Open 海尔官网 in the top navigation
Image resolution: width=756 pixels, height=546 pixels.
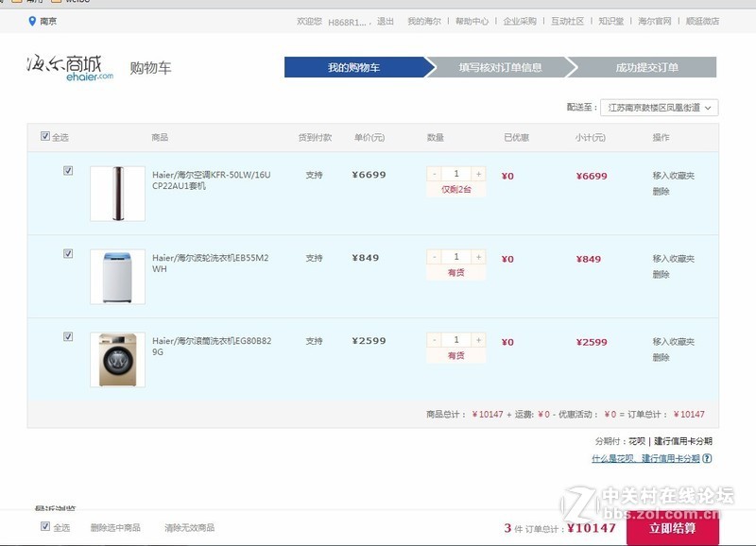[654, 21]
